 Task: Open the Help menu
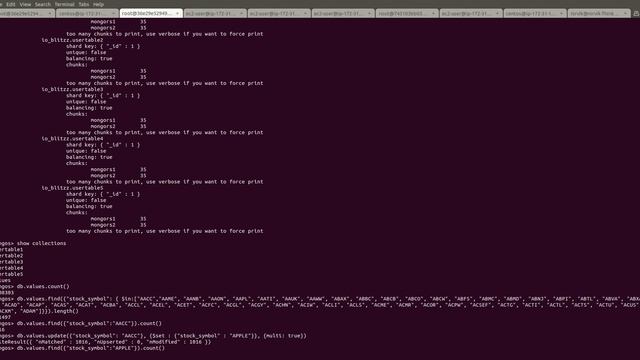pos(98,4)
